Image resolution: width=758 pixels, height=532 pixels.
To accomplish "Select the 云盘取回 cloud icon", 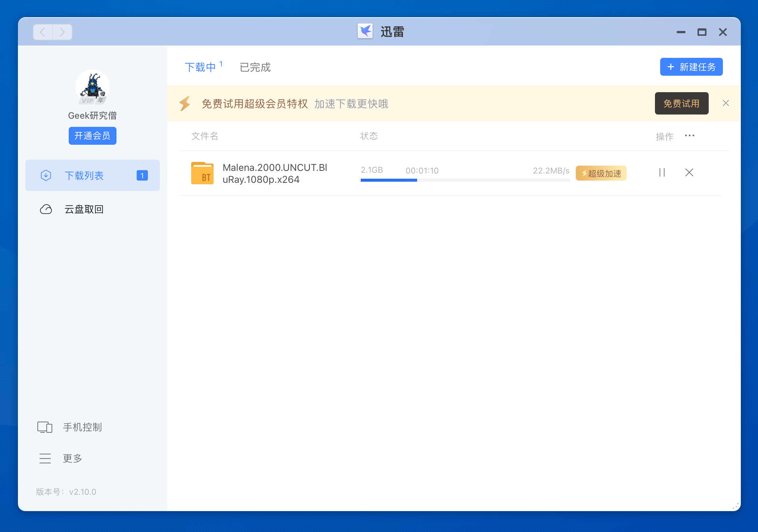I will click(46, 209).
